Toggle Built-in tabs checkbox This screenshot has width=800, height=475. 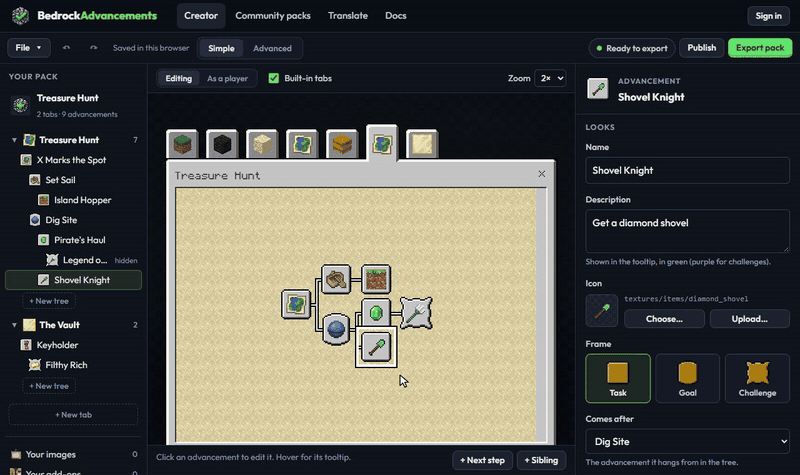coord(273,78)
